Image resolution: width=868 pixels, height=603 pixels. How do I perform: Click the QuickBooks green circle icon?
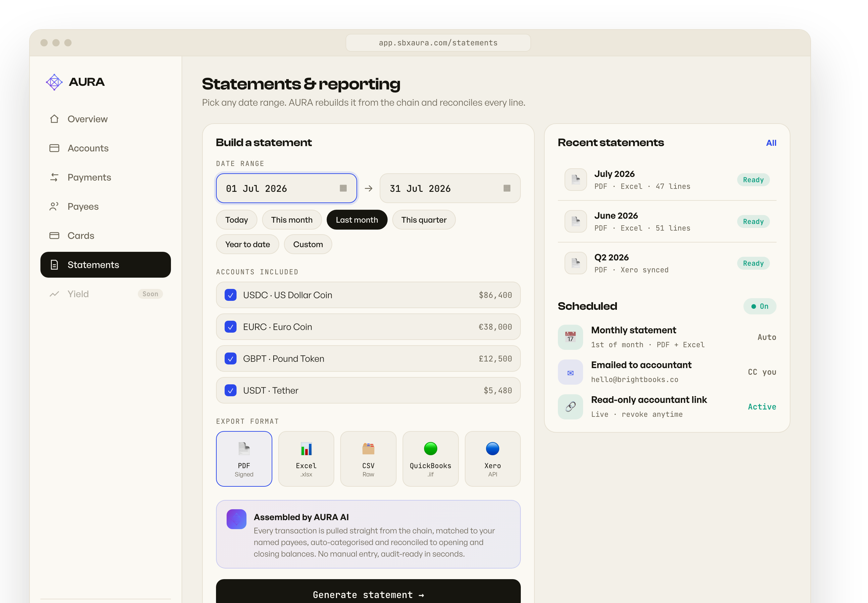[431, 449]
